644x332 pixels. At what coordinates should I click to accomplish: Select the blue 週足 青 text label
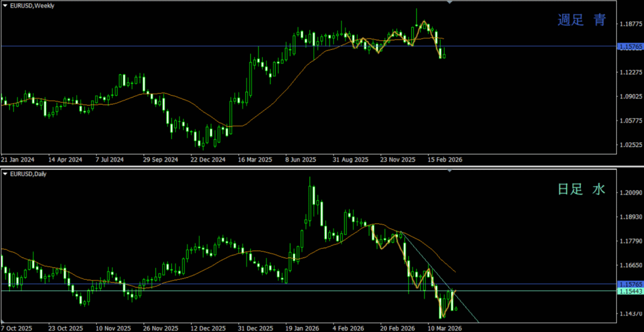[x=581, y=20]
